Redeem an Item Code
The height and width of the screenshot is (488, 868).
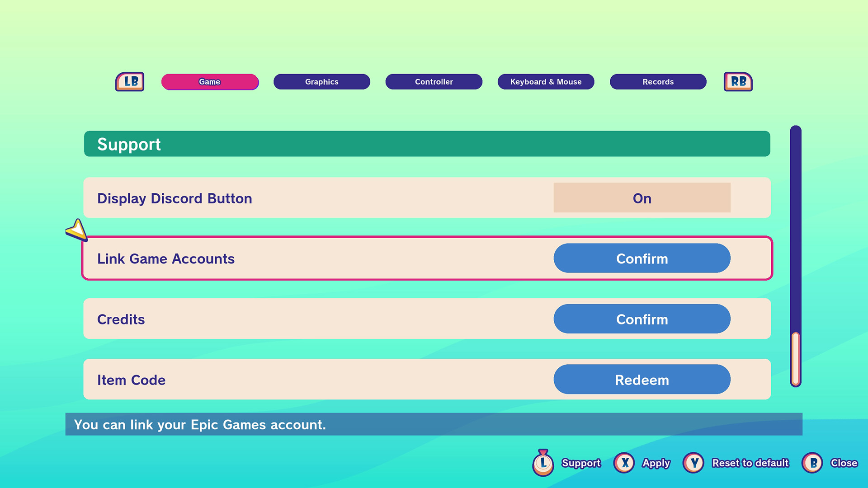(642, 380)
